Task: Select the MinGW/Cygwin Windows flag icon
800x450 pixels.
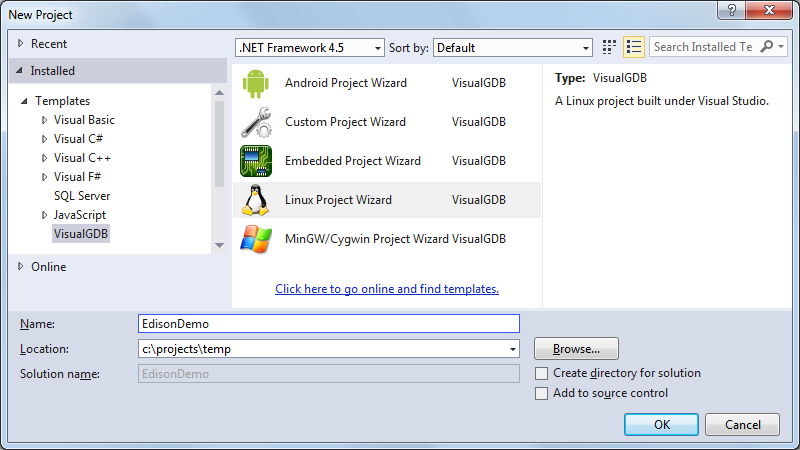Action: pyautogui.click(x=256, y=239)
